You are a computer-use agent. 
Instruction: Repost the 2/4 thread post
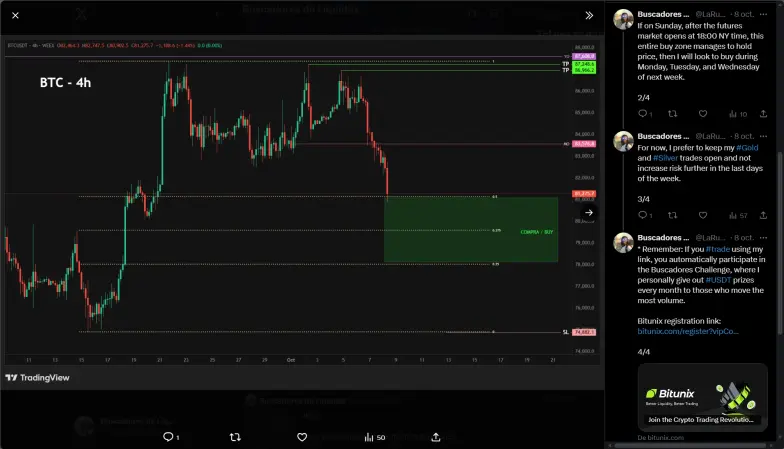(x=672, y=114)
